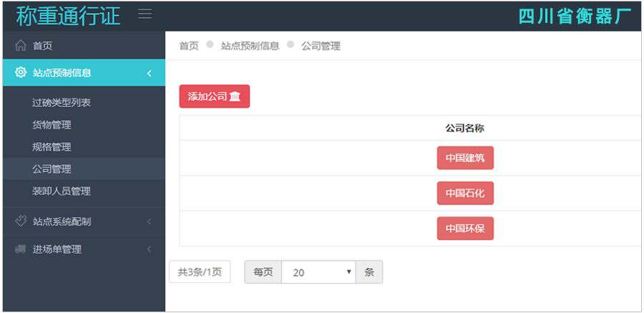
Task: Click the 中国建筑 company button
Action: coord(465,158)
